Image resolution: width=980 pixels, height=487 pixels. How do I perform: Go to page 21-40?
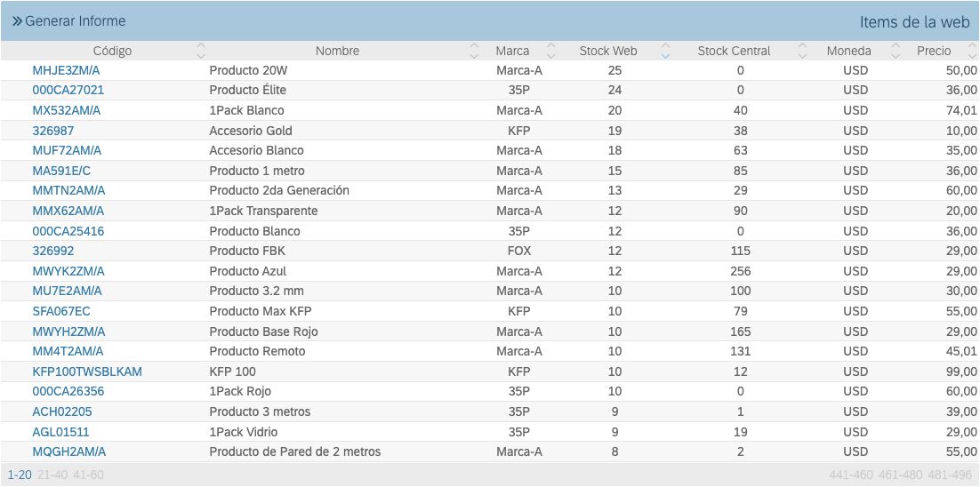pyautogui.click(x=52, y=475)
